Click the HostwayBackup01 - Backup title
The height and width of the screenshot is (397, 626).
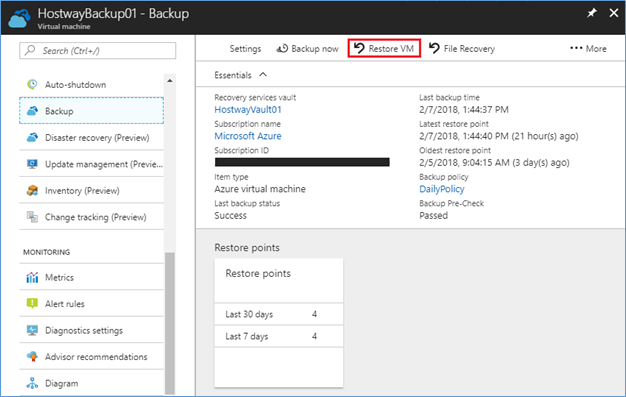coord(113,14)
